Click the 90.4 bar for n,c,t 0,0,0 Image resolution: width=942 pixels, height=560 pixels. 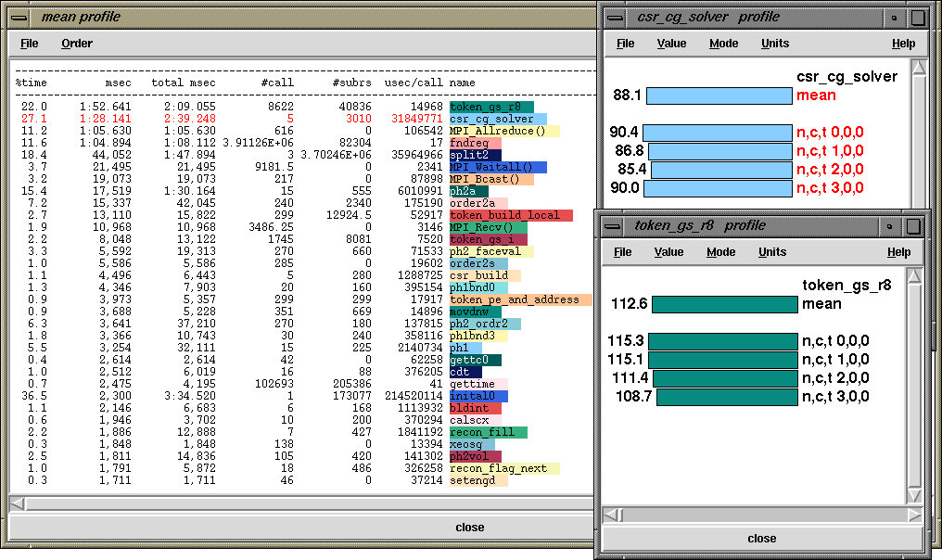click(718, 133)
